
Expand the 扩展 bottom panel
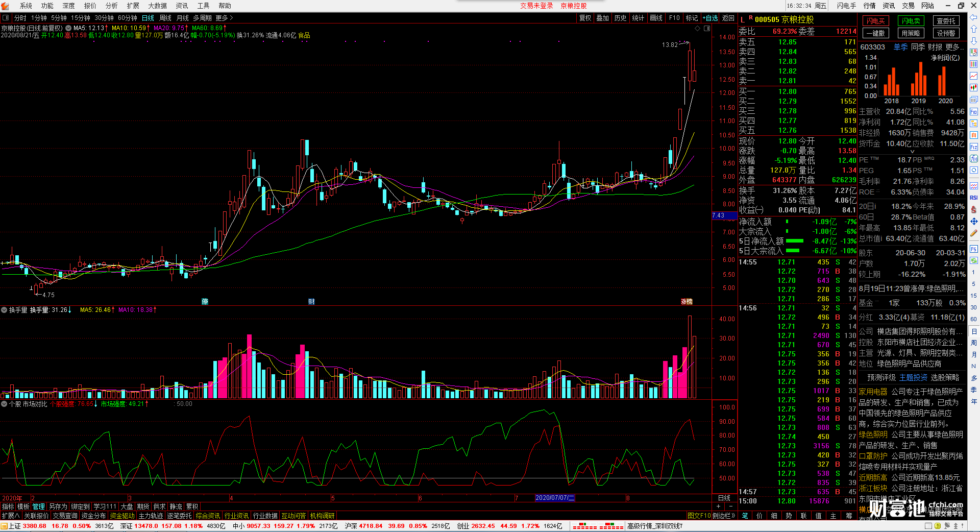coord(11,516)
